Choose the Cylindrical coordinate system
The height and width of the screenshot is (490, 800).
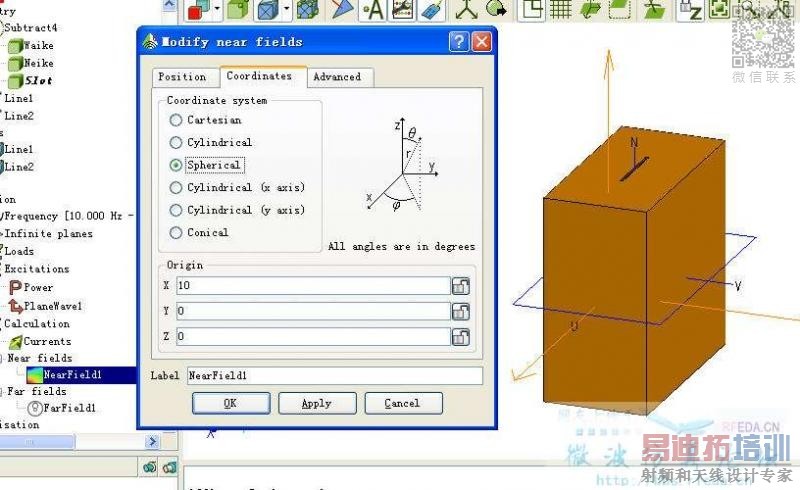(x=176, y=142)
